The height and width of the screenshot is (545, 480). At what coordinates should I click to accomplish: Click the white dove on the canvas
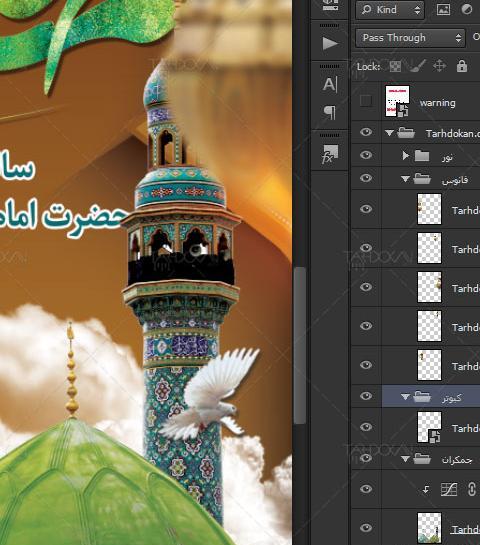point(211,395)
